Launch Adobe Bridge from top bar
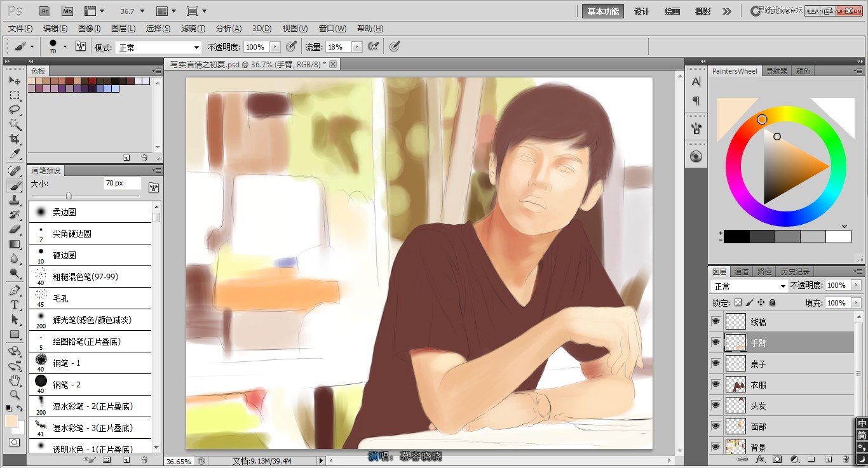Screen dimensions: 868x468 click(x=44, y=11)
